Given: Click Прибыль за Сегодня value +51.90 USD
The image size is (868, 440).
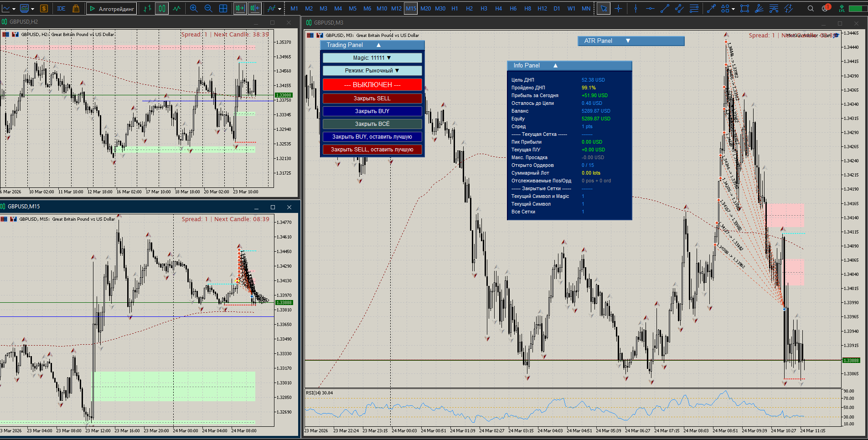Looking at the screenshot, I should click(x=594, y=95).
